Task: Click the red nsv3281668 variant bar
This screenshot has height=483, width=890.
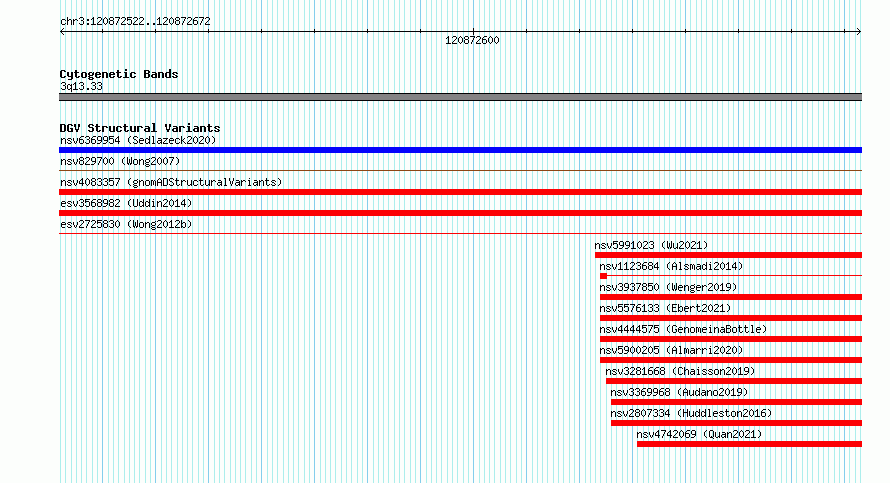Action: click(x=734, y=381)
